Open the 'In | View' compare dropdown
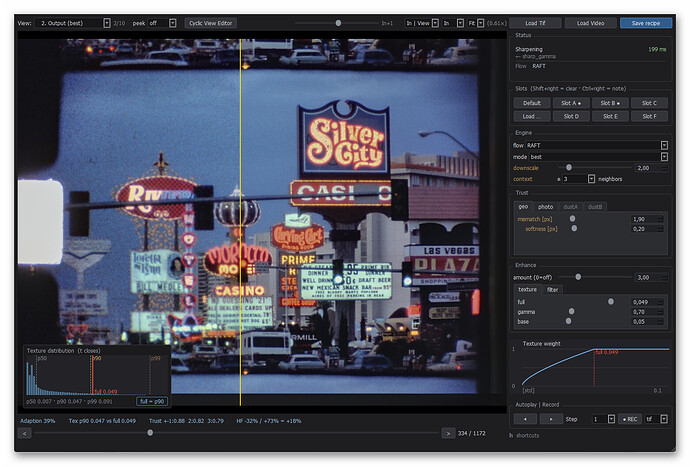The height and width of the screenshot is (467, 690). pyautogui.click(x=422, y=23)
